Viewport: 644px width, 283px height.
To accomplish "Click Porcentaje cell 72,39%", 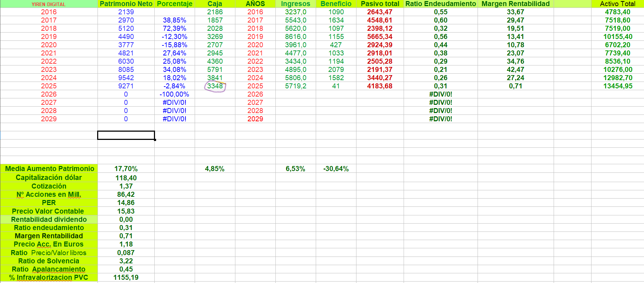I will point(175,28).
